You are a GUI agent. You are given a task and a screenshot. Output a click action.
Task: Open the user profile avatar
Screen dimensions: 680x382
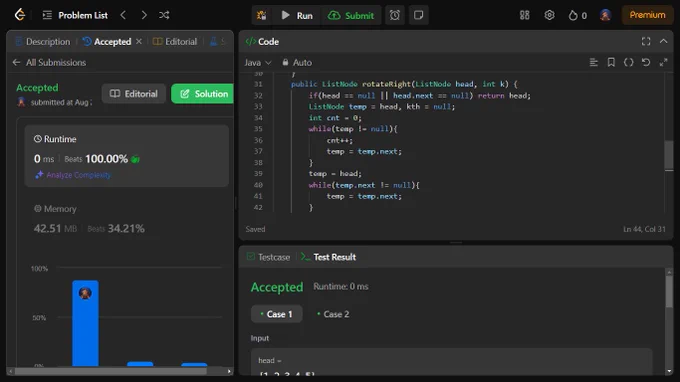[605, 15]
